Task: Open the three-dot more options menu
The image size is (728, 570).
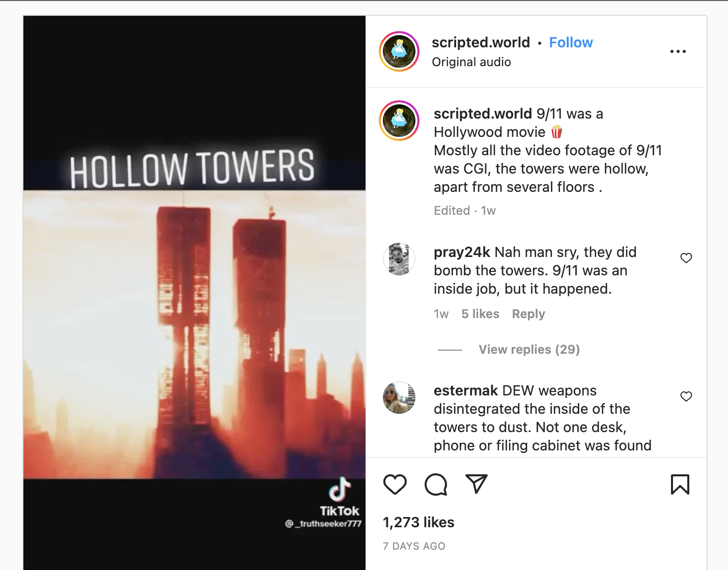Action: 678,51
